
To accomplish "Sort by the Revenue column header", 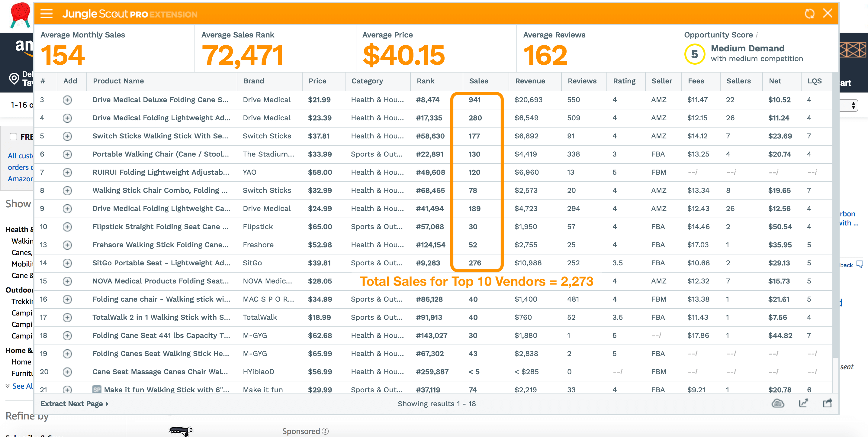I will pos(530,81).
